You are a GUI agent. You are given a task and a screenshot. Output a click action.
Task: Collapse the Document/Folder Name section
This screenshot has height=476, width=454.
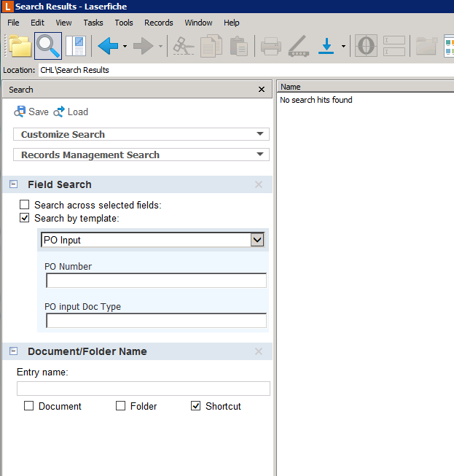[13, 351]
